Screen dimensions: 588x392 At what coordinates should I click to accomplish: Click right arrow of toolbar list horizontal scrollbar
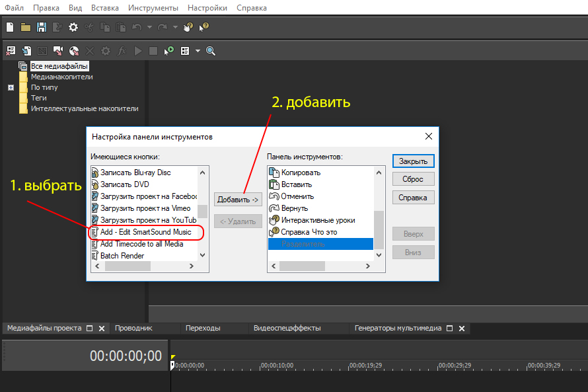click(x=368, y=266)
